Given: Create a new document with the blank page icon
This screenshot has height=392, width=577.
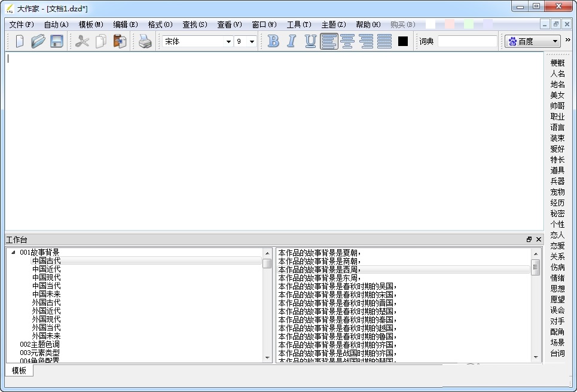Looking at the screenshot, I should coord(20,41).
